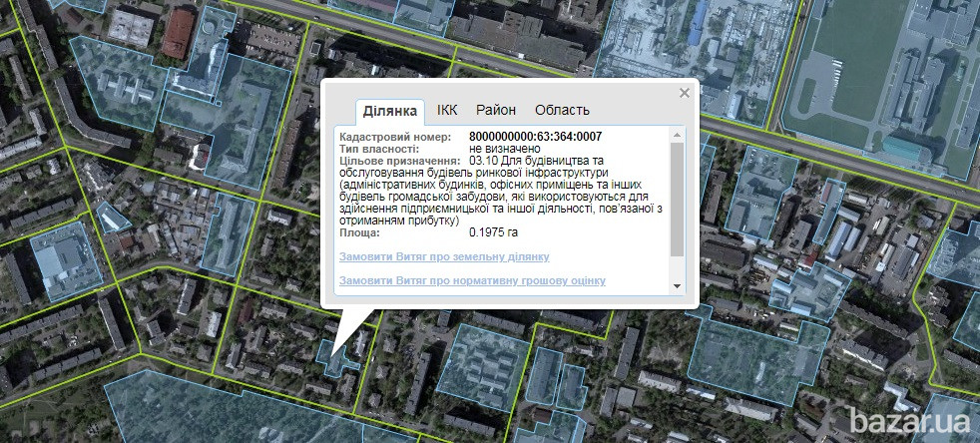Screen dimensions: 980x443
Task: Click the Ділянка tab
Action: click(389, 111)
